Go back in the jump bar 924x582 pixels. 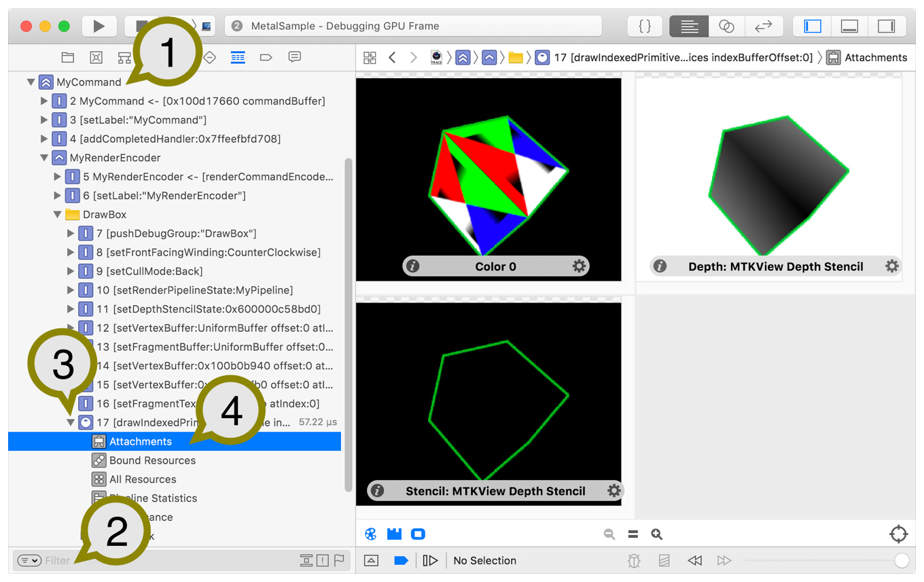tap(392, 58)
